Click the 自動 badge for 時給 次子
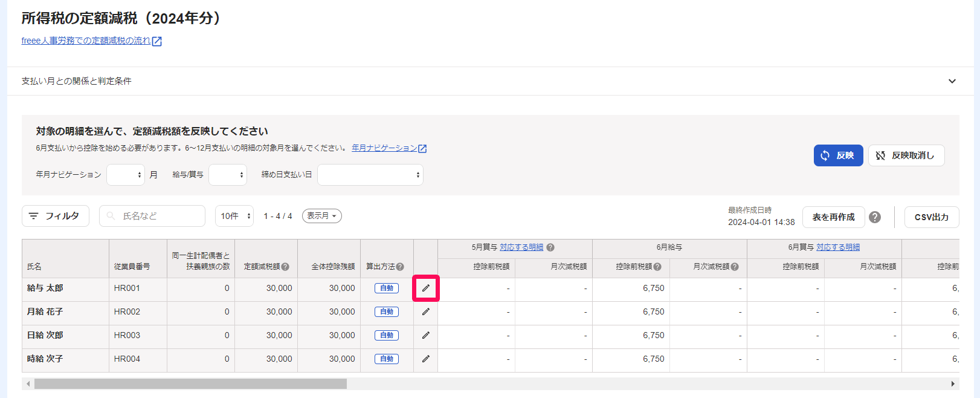This screenshot has width=980, height=398. (x=387, y=359)
